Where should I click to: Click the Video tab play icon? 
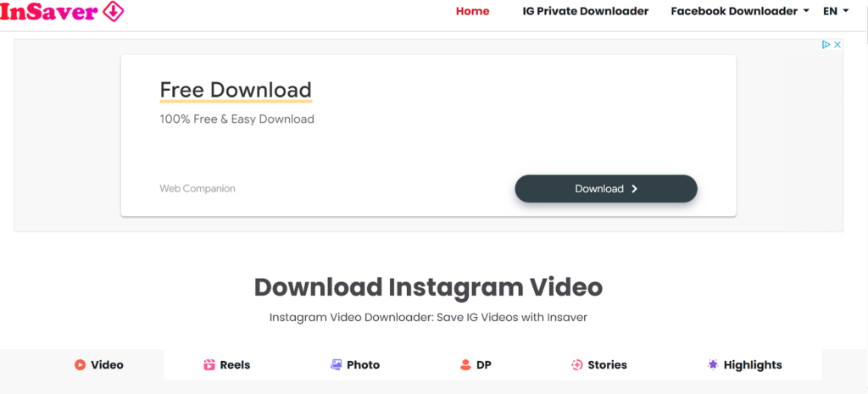80,364
